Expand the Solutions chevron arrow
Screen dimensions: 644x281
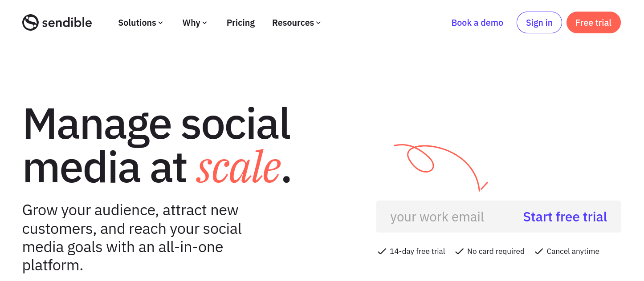click(161, 23)
